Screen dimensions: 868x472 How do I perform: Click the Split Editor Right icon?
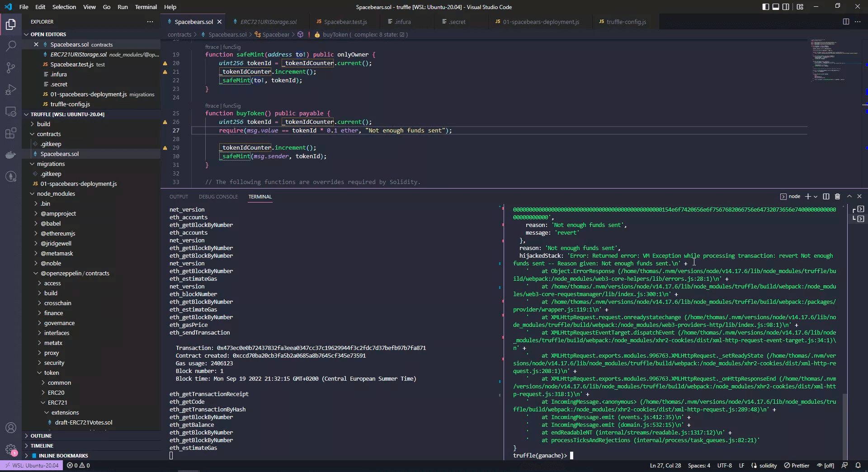click(x=846, y=22)
